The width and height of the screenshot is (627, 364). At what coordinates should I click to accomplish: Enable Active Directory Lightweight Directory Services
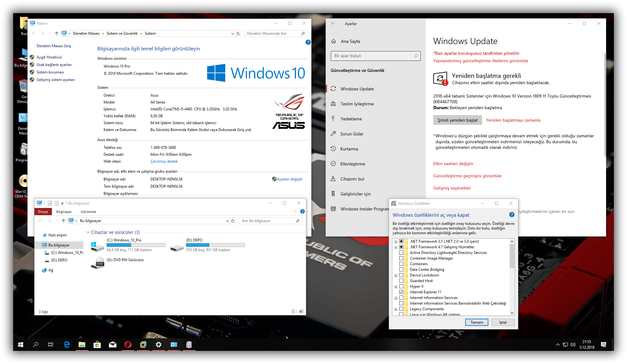click(401, 253)
